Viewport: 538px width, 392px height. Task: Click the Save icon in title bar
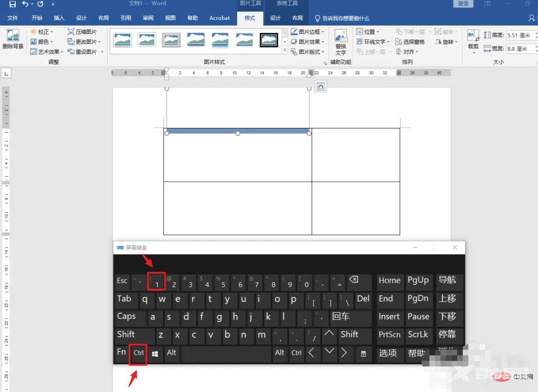click(12, 4)
